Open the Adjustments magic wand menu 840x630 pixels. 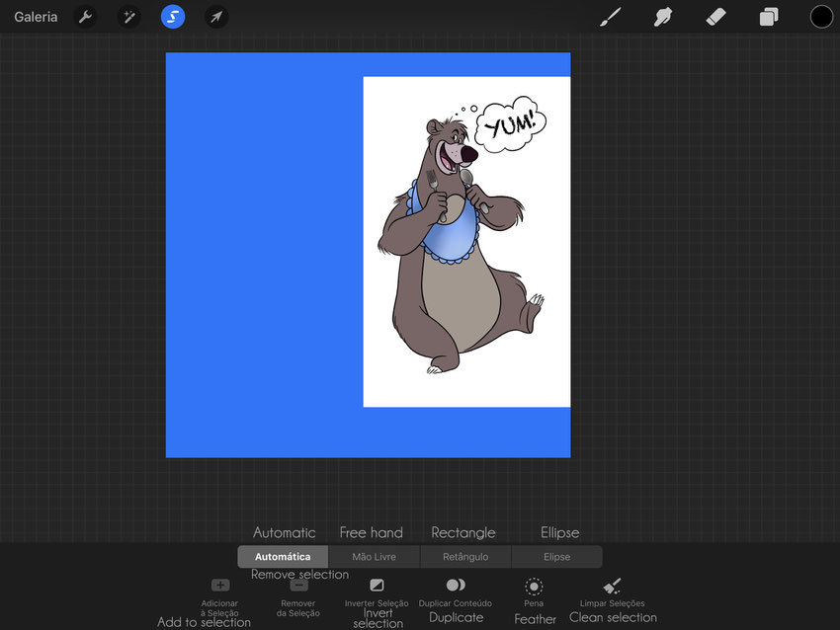tap(129, 17)
